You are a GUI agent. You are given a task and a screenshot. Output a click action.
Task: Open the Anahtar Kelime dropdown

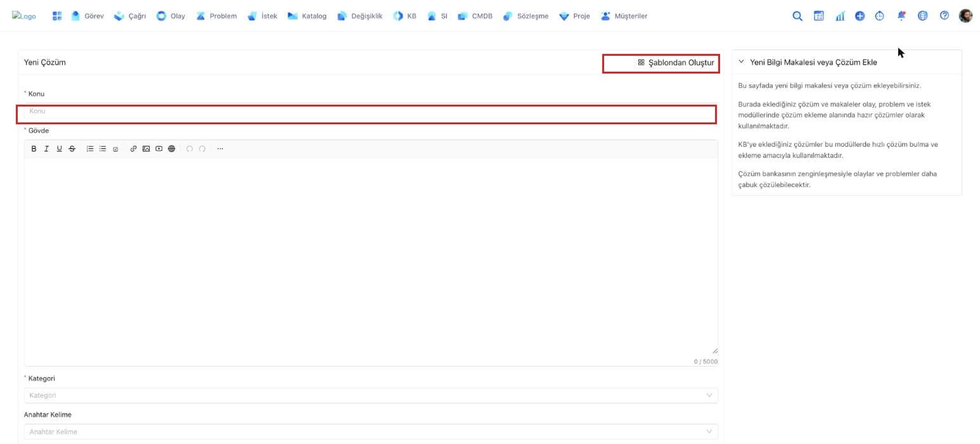coord(371,432)
